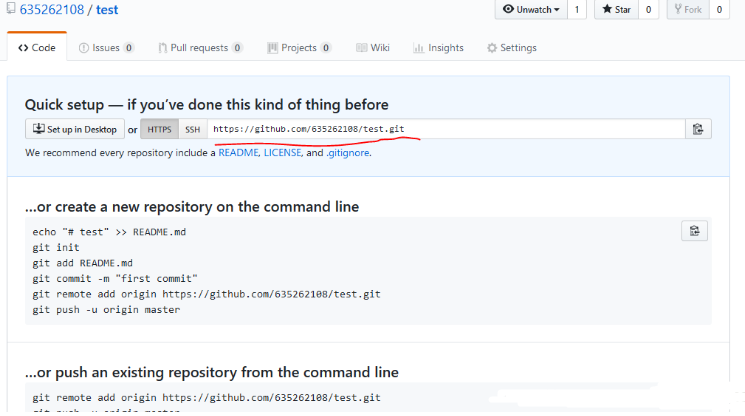745x416 pixels.
Task: Copy the new repository commands via clipboard icon
Action: [x=695, y=231]
